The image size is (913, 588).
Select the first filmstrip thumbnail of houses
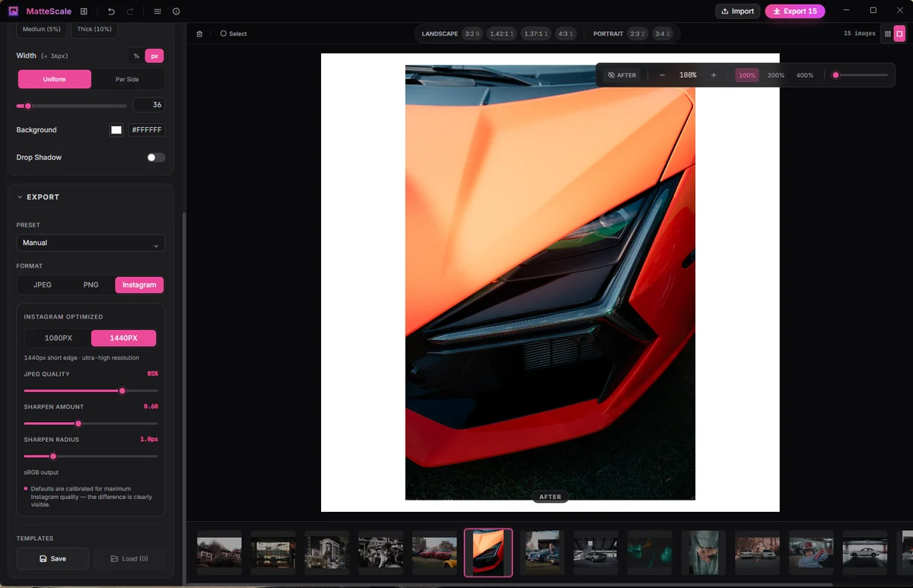click(x=219, y=552)
